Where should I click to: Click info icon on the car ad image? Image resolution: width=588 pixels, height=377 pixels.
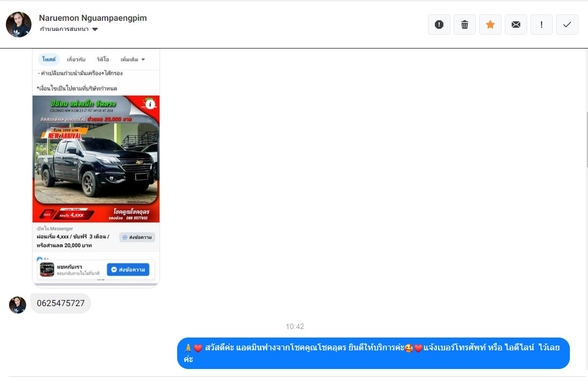pos(150,105)
